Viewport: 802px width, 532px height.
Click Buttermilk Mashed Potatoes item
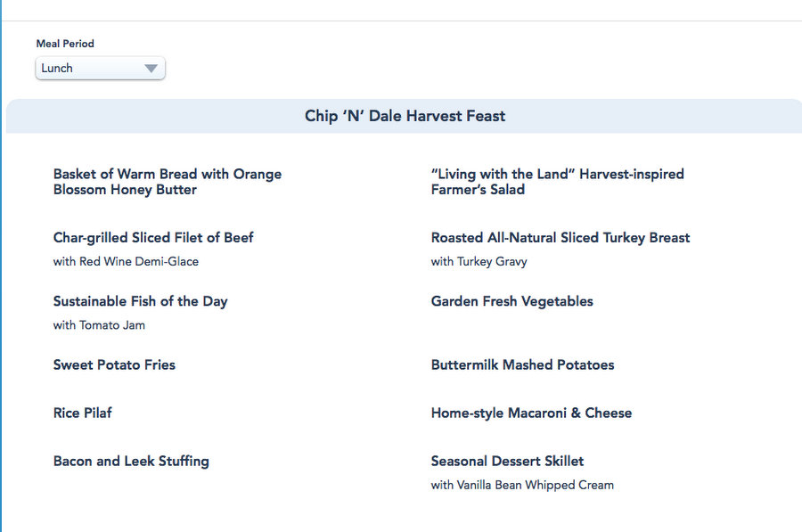(x=522, y=364)
